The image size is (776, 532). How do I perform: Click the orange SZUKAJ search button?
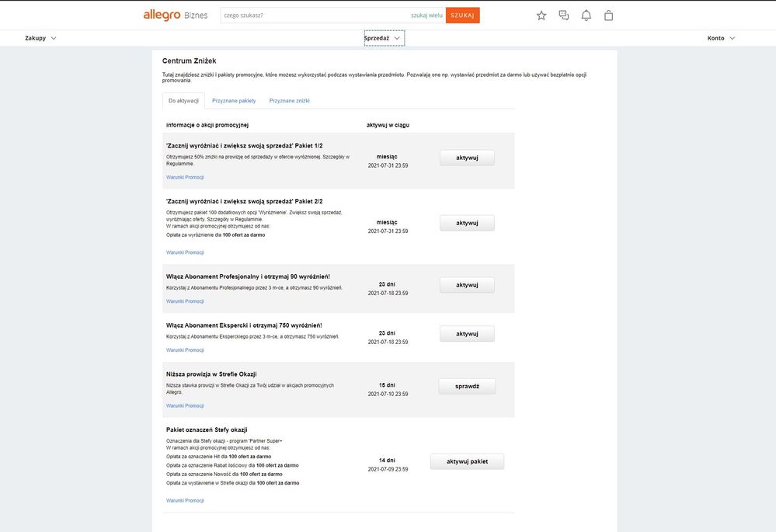tap(462, 16)
